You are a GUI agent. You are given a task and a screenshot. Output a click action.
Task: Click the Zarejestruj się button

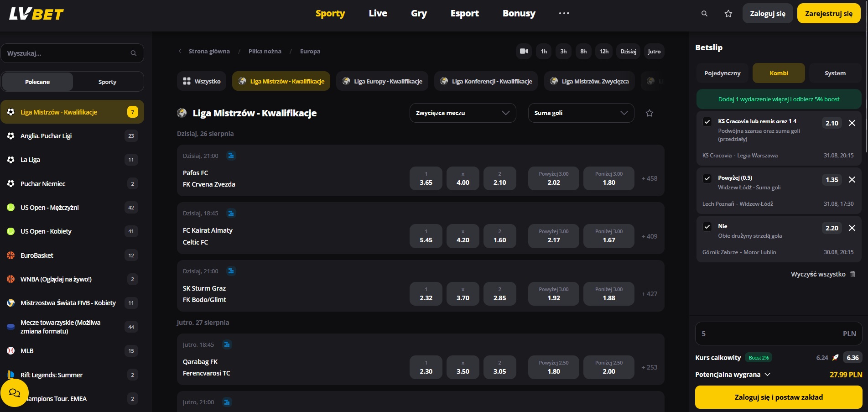[828, 14]
